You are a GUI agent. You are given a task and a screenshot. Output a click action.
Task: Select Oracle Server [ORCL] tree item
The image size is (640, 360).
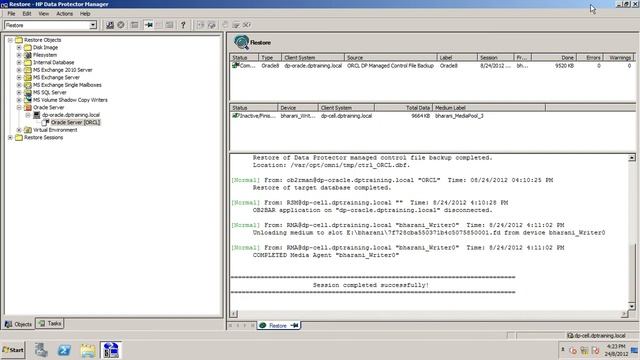point(75,122)
